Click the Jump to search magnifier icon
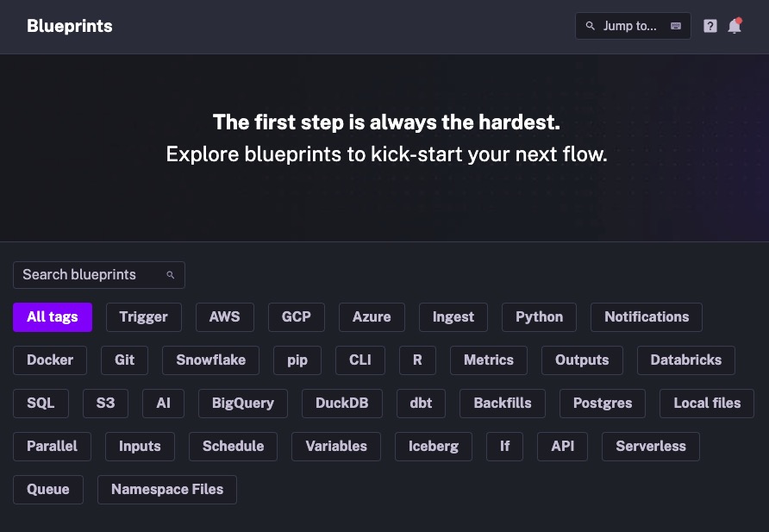Viewport: 769px width, 532px height. click(591, 26)
